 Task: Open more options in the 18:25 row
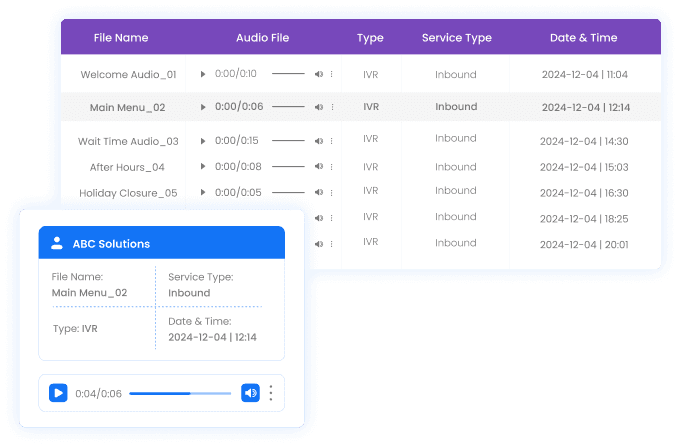tap(332, 218)
